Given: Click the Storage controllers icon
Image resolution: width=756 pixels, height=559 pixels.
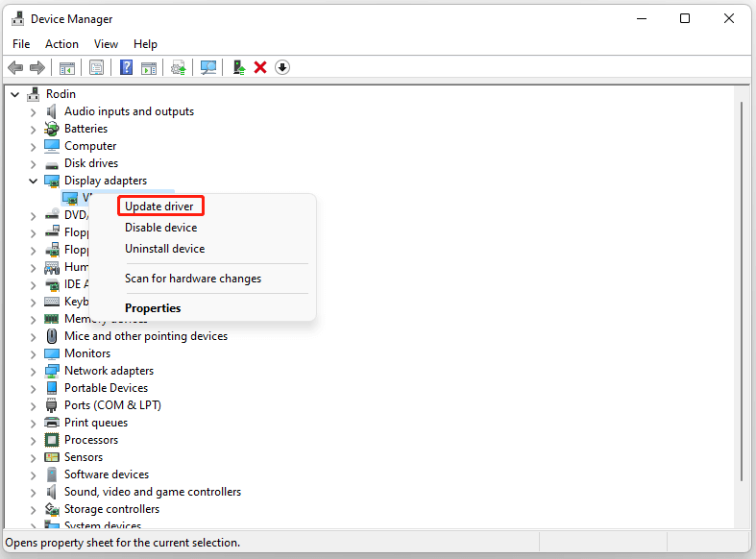Looking at the screenshot, I should 52,509.
